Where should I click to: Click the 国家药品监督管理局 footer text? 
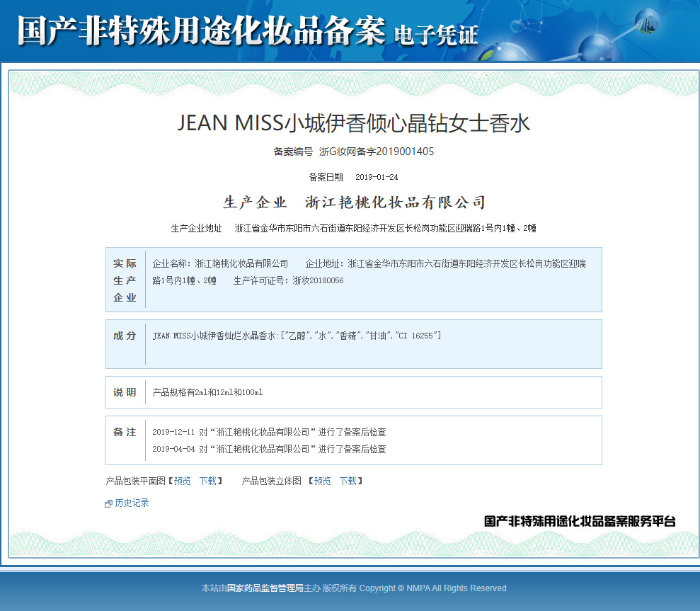tap(265, 588)
